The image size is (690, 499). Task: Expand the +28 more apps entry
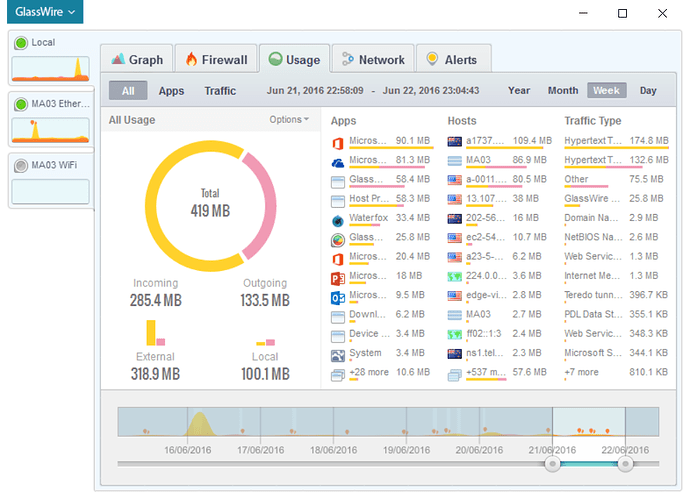coord(371,373)
